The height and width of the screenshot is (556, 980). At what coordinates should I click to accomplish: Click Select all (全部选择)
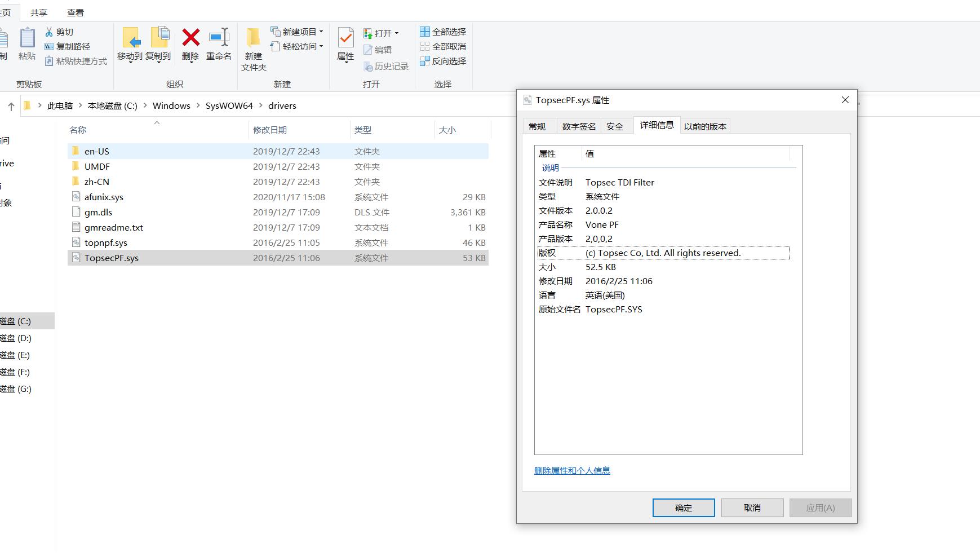point(443,32)
